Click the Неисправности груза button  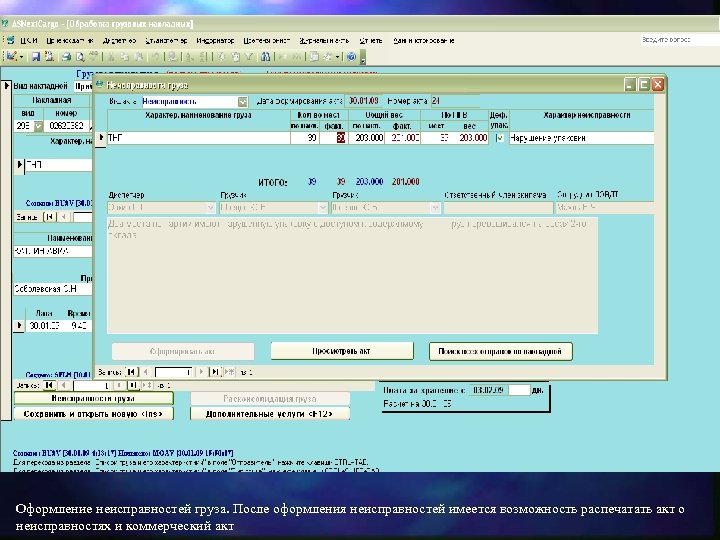point(93,398)
